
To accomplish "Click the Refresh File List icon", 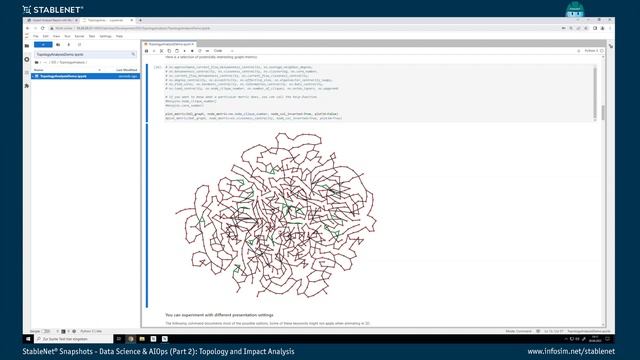I will coord(79,44).
